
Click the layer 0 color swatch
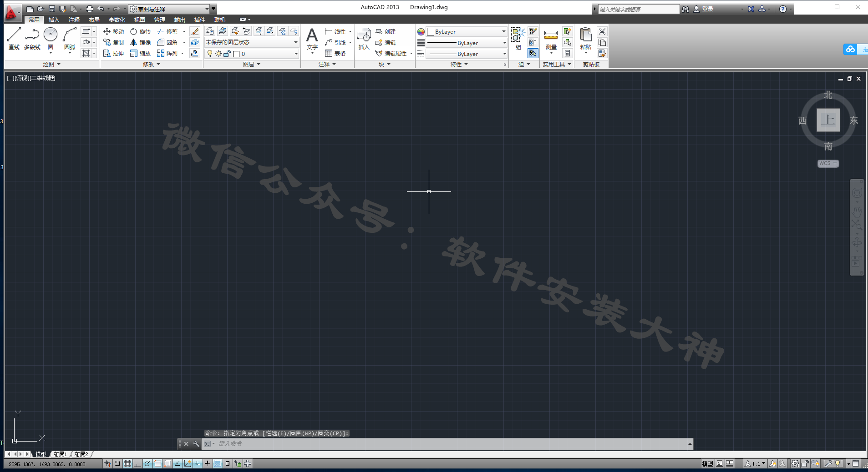(236, 54)
